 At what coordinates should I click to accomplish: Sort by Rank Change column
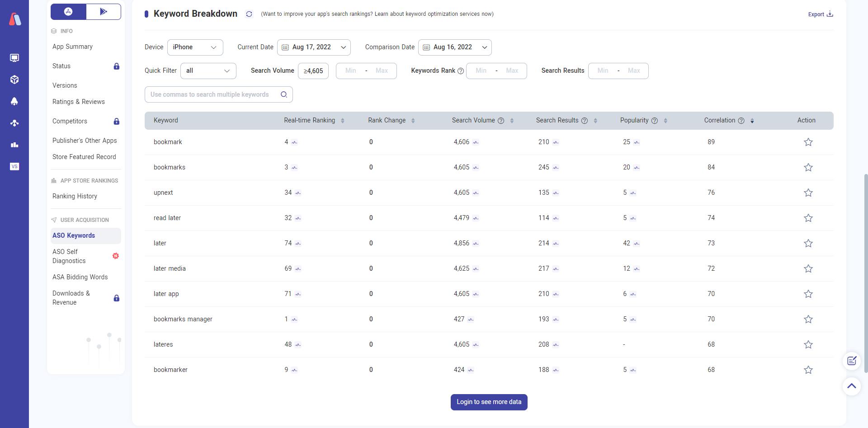[413, 121]
